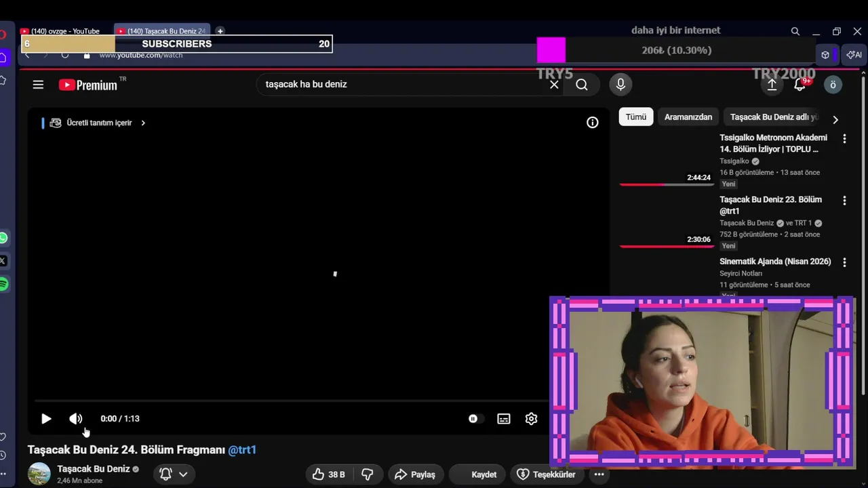Open the browser AI button

click(x=854, y=55)
